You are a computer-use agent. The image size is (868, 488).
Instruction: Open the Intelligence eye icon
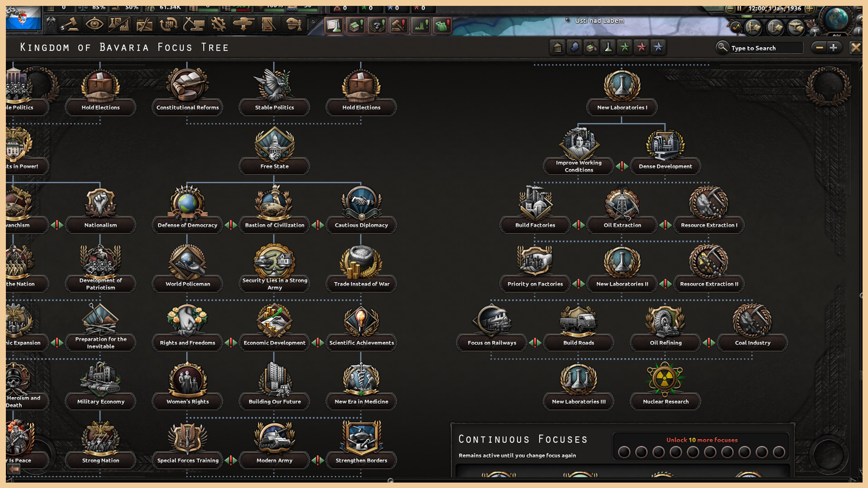(94, 24)
